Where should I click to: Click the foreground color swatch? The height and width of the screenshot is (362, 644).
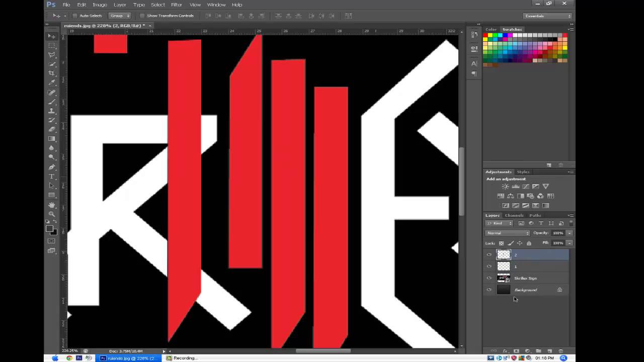point(49,229)
